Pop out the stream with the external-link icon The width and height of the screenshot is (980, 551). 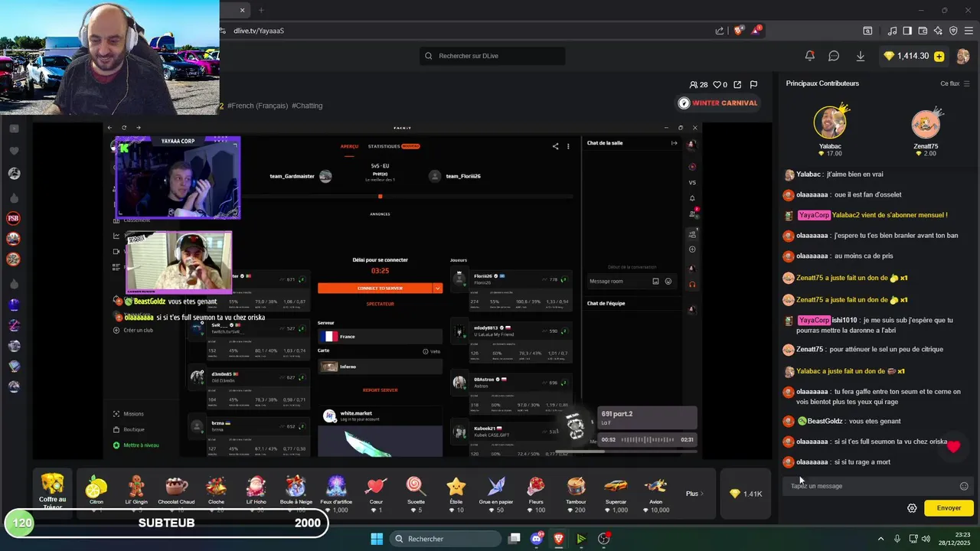tap(737, 85)
